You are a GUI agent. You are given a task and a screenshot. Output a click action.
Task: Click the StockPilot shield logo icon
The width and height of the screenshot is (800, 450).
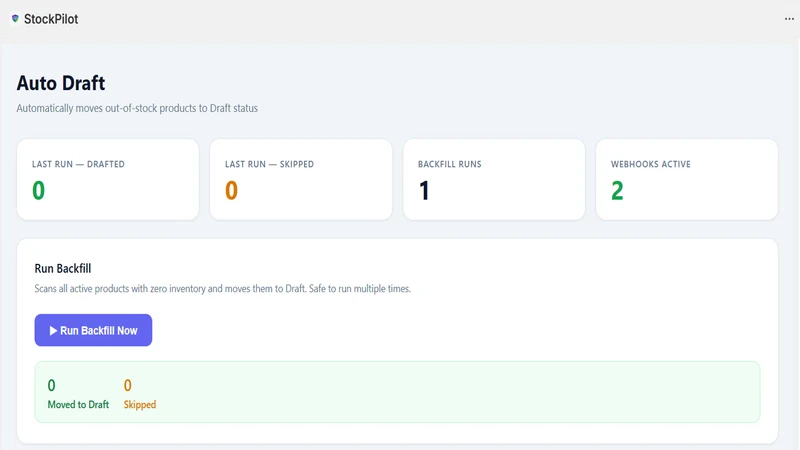click(x=15, y=18)
